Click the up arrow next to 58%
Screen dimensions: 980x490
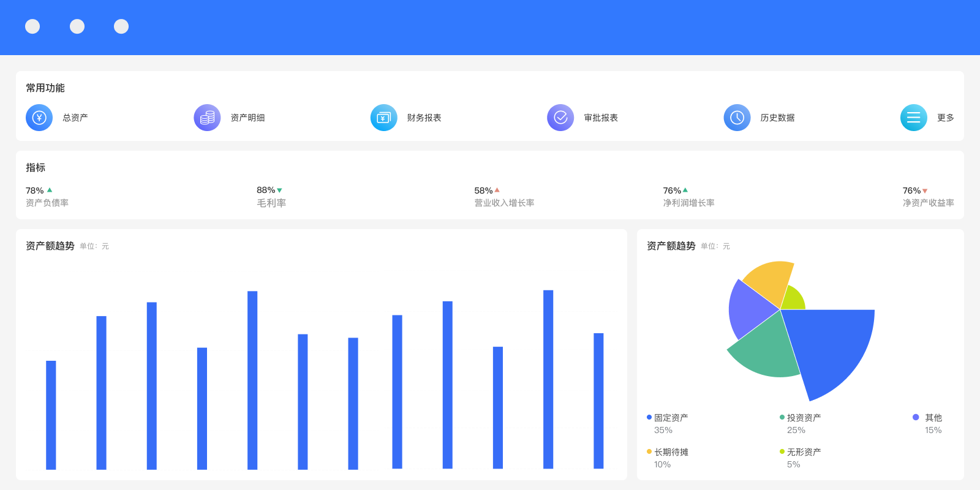pos(497,190)
